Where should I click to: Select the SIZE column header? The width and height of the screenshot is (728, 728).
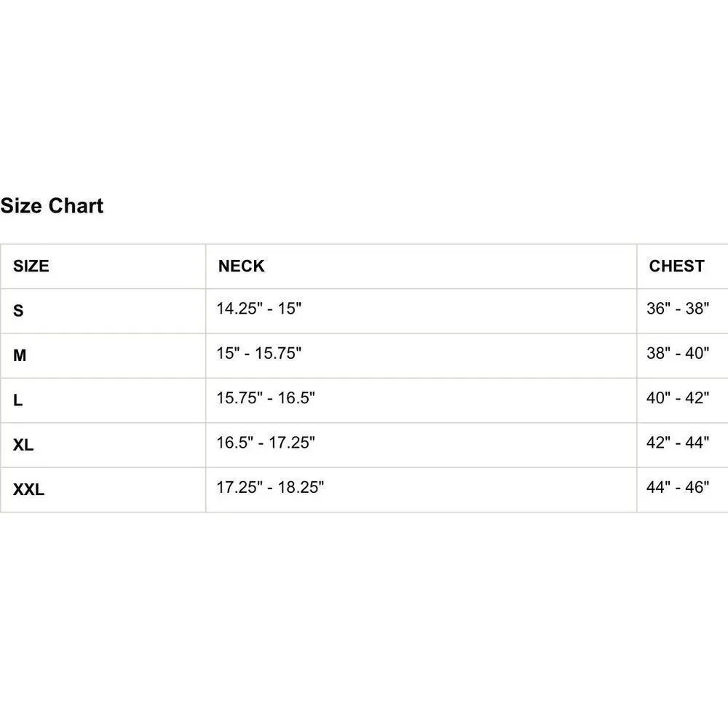point(31,266)
